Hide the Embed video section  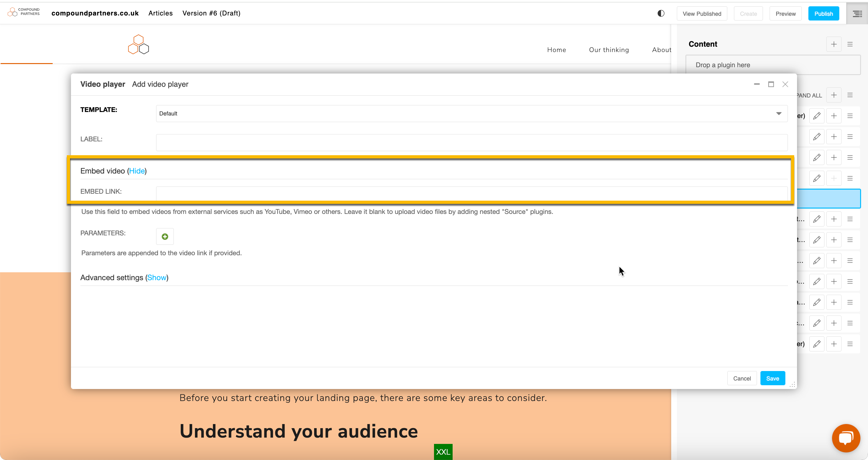click(137, 171)
